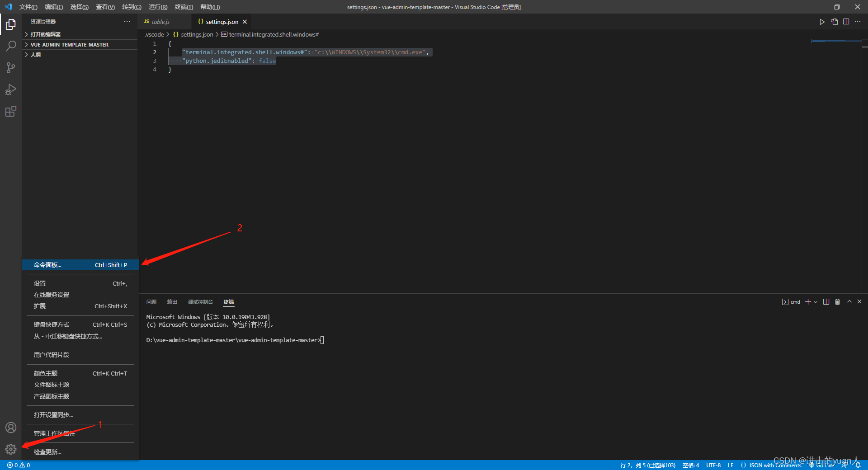
Task: Open the terminal launch profile dropdown arrow
Action: pyautogui.click(x=816, y=302)
